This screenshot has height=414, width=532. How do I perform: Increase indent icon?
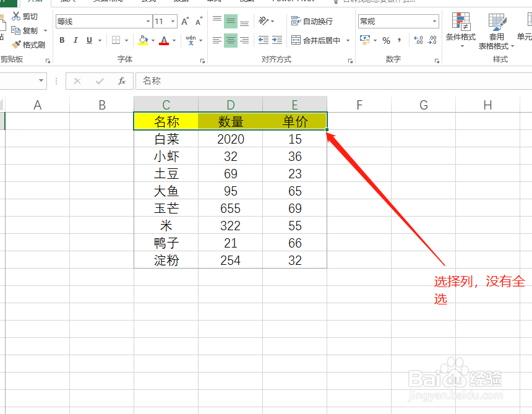point(277,40)
